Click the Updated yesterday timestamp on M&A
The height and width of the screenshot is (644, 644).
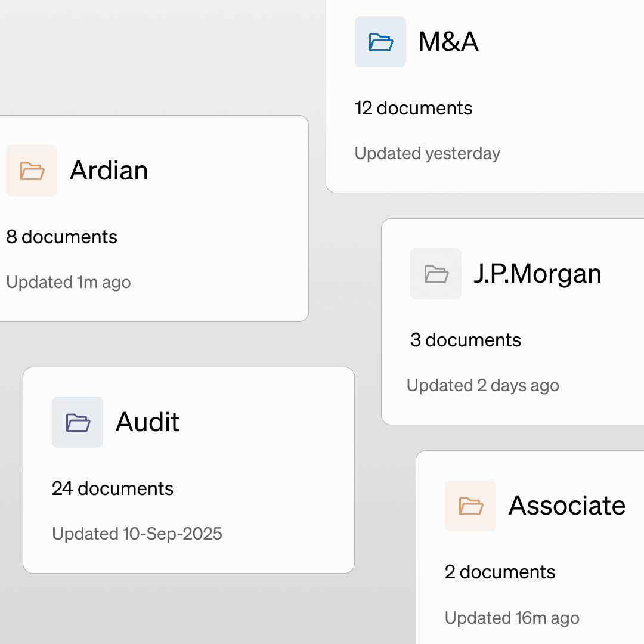[428, 153]
